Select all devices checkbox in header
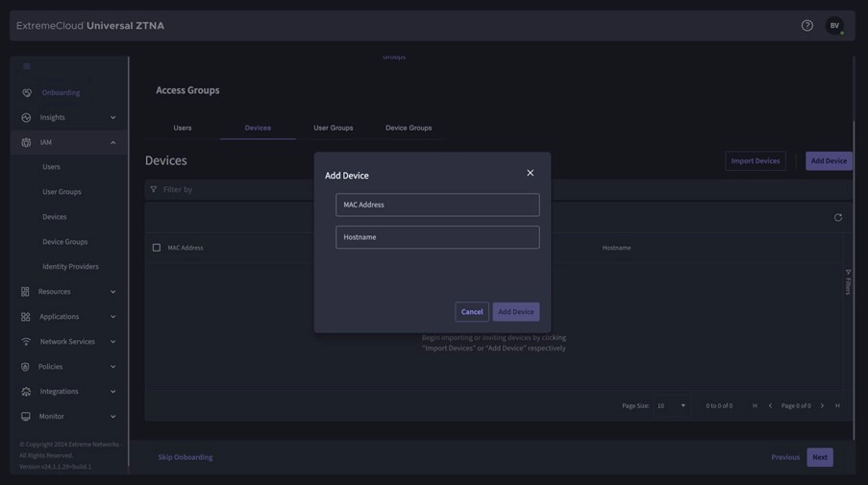Image resolution: width=868 pixels, height=485 pixels. [157, 248]
